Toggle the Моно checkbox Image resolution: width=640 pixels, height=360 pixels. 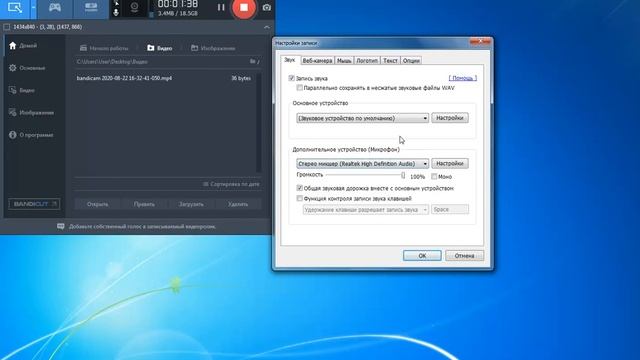434,176
